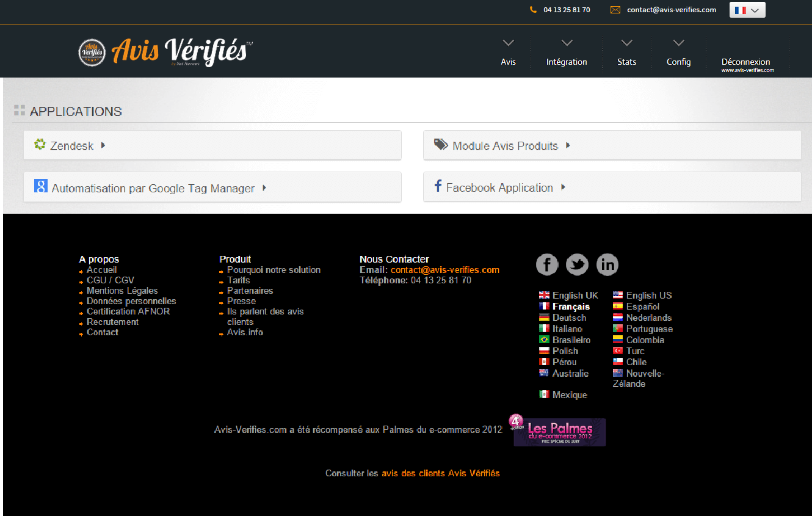
Task: Click the Portuguese flag icon
Action: (618, 329)
